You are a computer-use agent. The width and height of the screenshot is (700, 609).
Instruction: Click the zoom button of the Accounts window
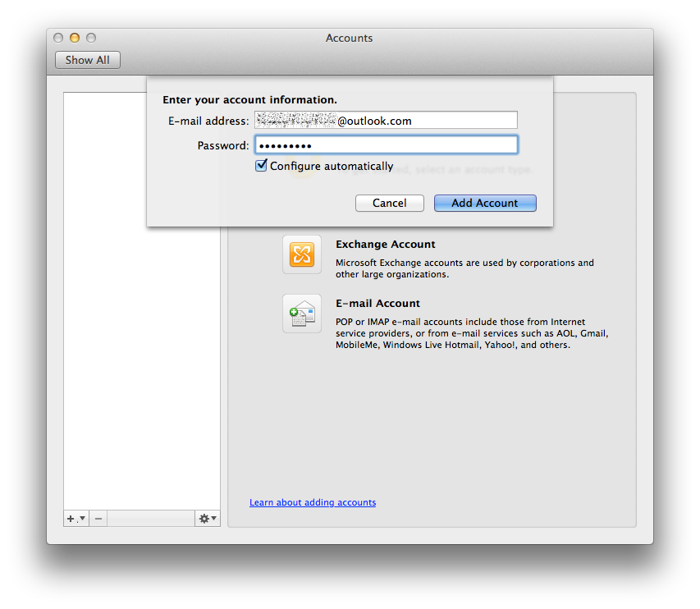[x=91, y=38]
